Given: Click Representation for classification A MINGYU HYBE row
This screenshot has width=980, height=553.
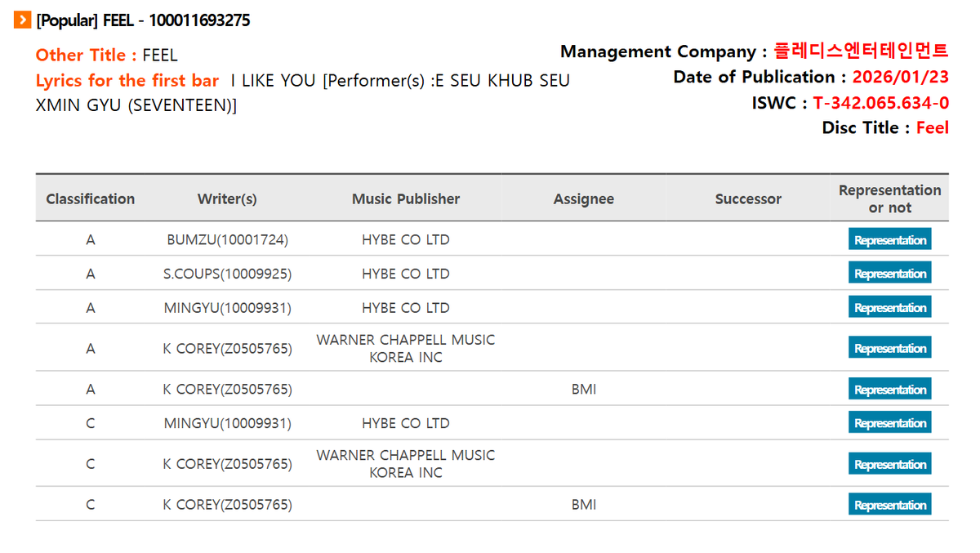Looking at the screenshot, I should (x=890, y=308).
